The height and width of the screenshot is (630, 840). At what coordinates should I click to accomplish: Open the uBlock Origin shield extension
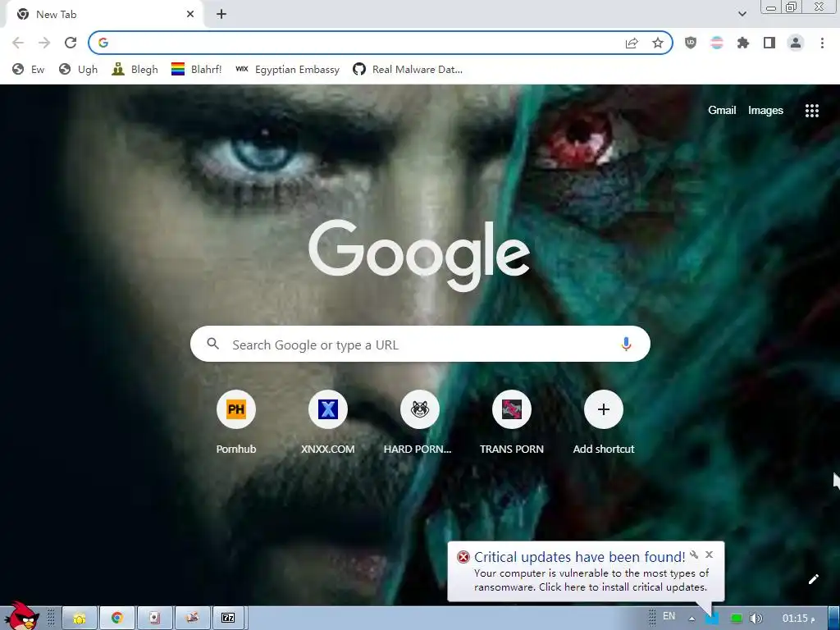691,43
